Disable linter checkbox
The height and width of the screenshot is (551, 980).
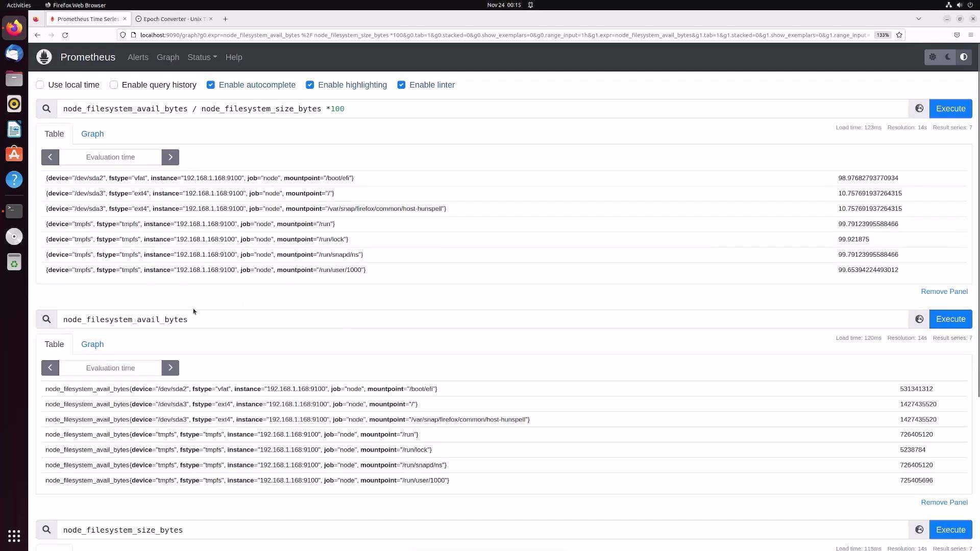point(401,85)
